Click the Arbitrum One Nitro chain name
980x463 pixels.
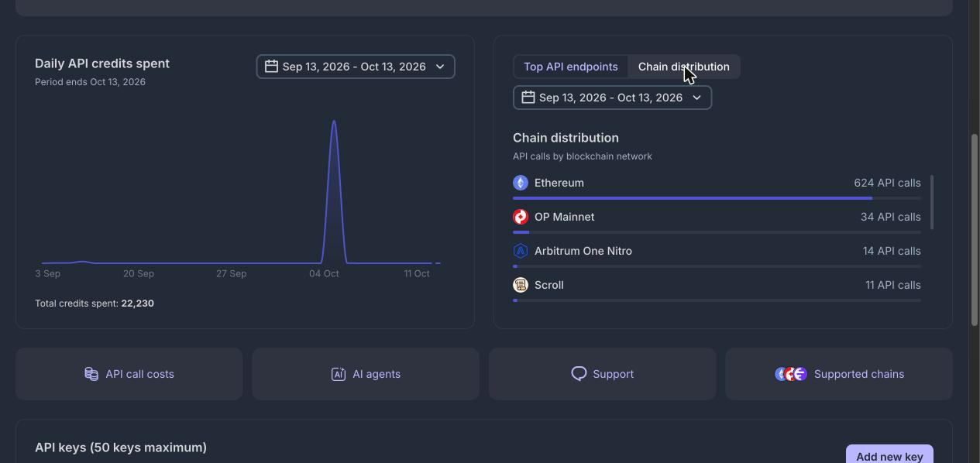point(583,251)
